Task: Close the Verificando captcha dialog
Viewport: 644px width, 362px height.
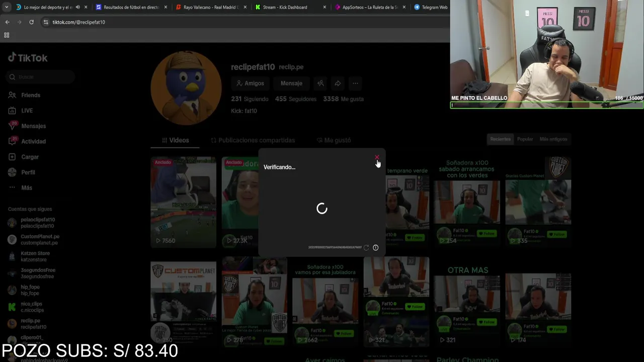Action: tap(377, 157)
